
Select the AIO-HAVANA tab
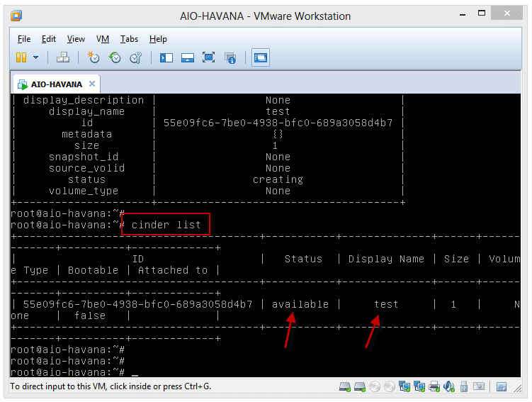[x=55, y=84]
